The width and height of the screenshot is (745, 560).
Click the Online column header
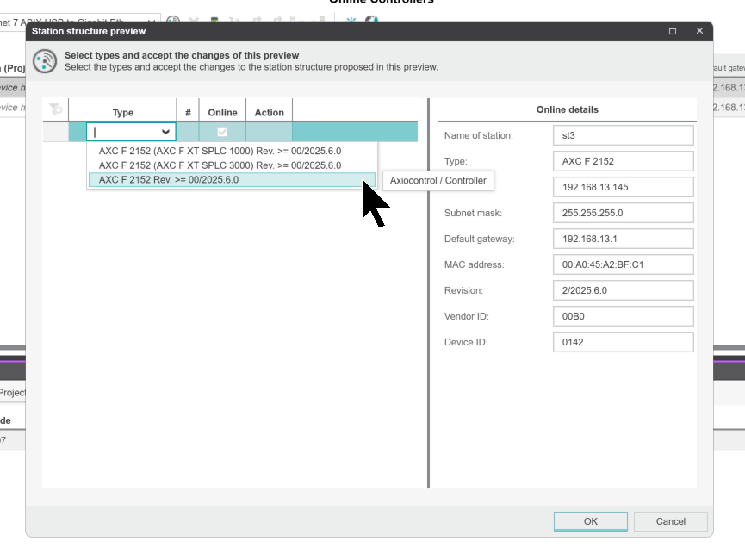tap(222, 112)
